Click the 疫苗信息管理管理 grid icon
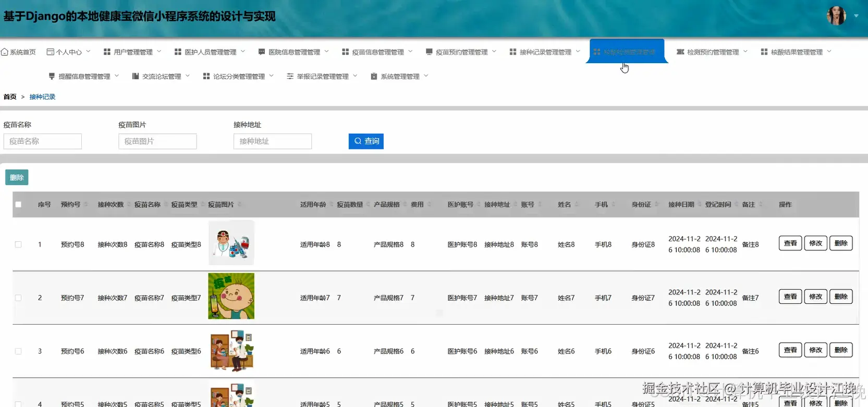Viewport: 868px width, 407px height. click(x=345, y=52)
